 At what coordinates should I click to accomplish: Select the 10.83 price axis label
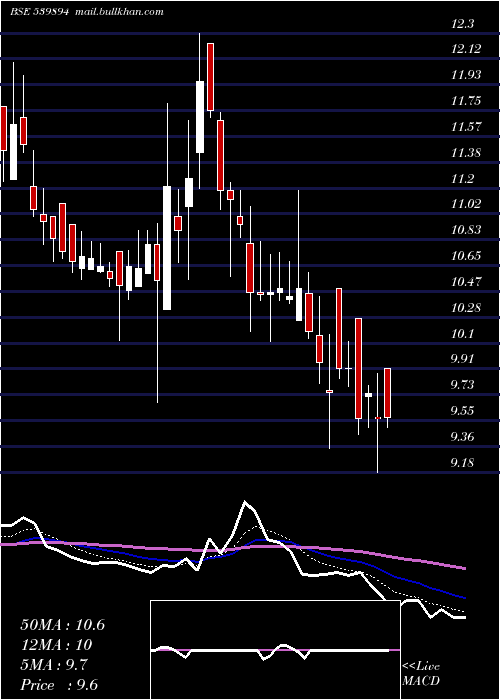pos(466,230)
